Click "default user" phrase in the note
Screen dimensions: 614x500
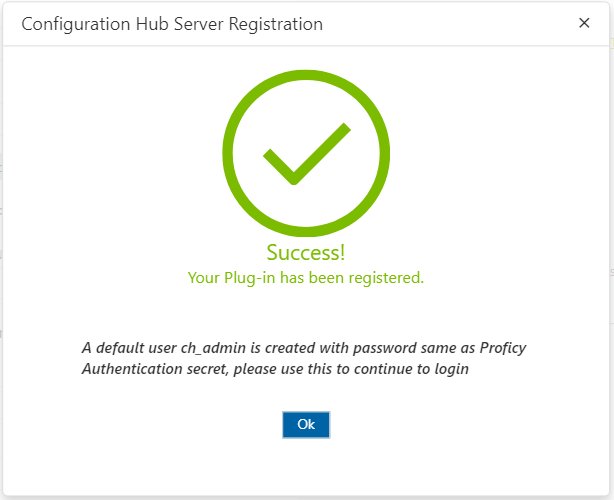[x=136, y=348]
